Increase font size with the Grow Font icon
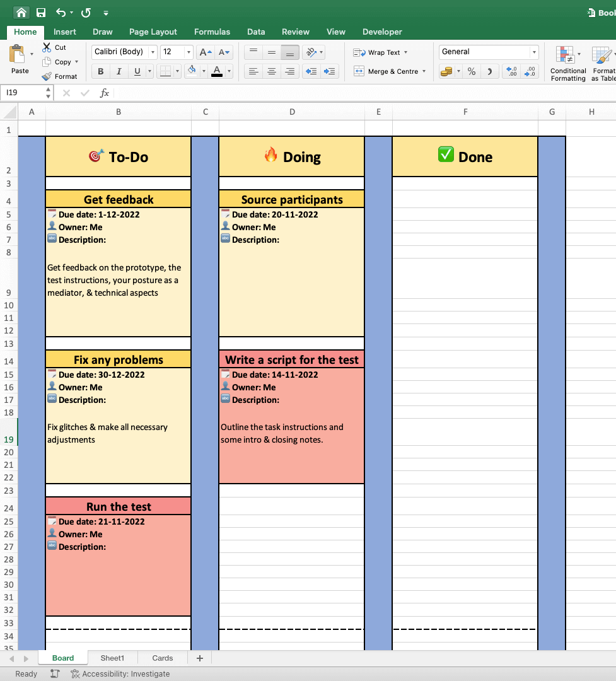This screenshot has width=616, height=681. coord(204,52)
